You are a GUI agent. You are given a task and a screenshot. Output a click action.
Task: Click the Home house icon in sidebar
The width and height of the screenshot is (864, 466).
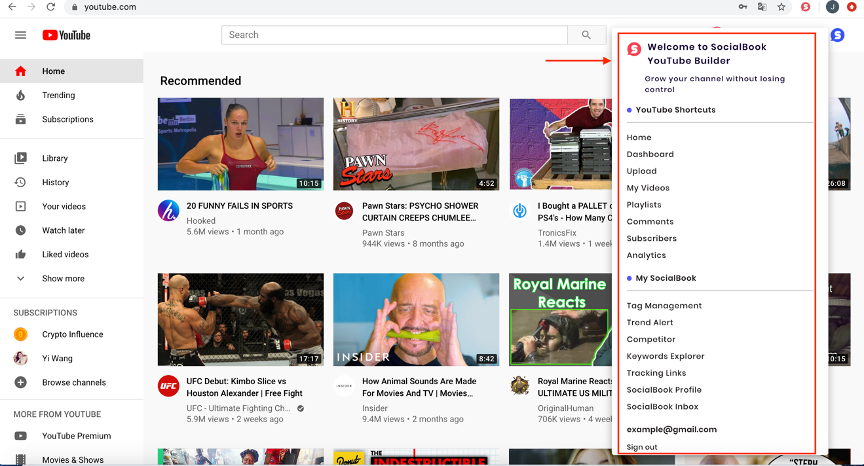click(x=20, y=71)
